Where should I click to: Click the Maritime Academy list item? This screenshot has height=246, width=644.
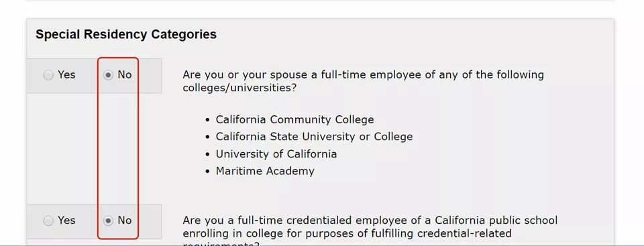coord(265,171)
